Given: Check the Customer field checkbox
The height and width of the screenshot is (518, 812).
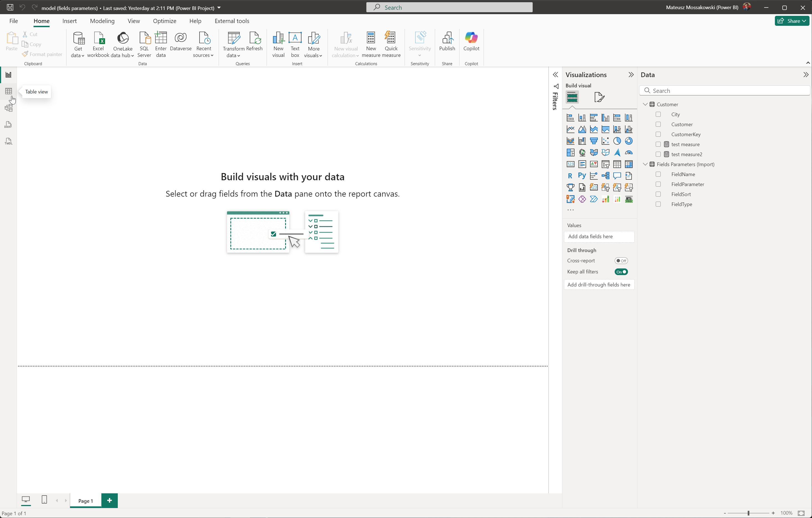Looking at the screenshot, I should 658,125.
